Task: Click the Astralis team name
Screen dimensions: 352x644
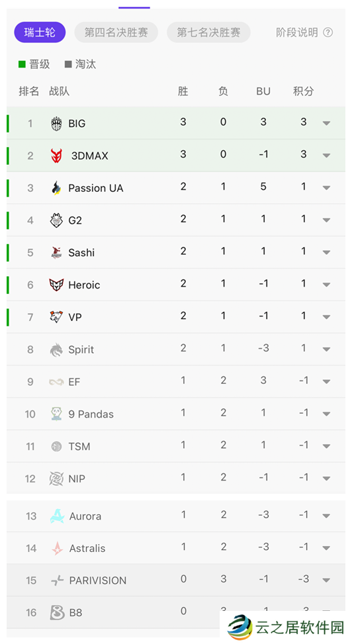Action: (87, 548)
